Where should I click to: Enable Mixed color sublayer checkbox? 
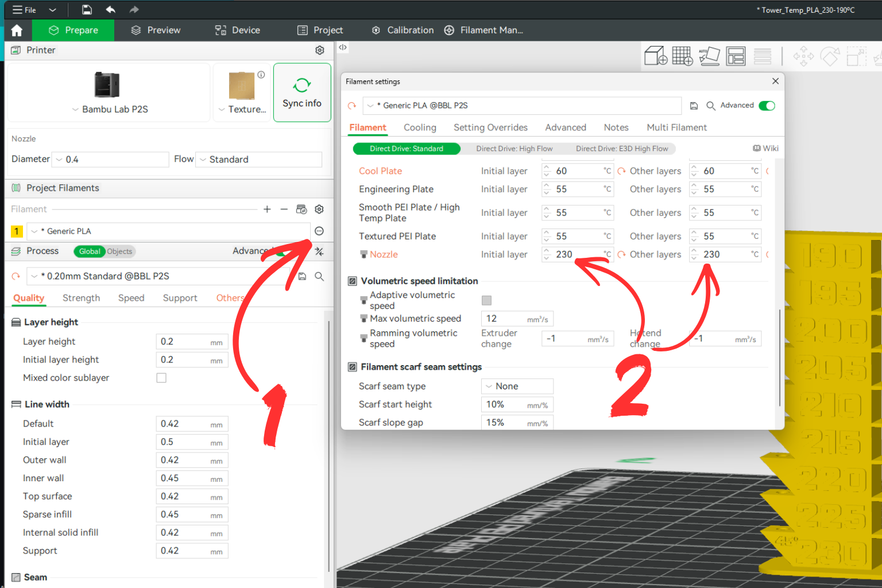click(161, 378)
